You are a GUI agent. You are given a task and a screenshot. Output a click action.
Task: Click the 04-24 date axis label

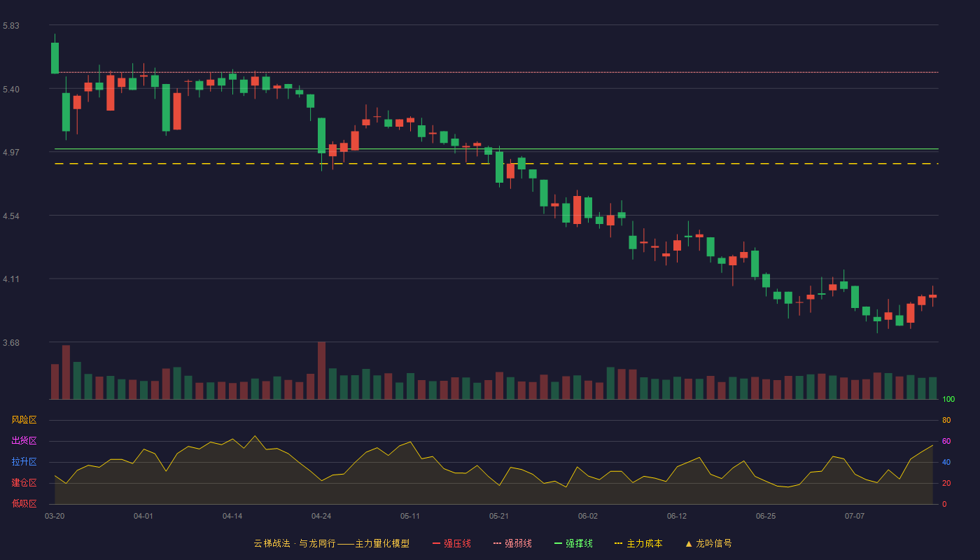pos(321,516)
